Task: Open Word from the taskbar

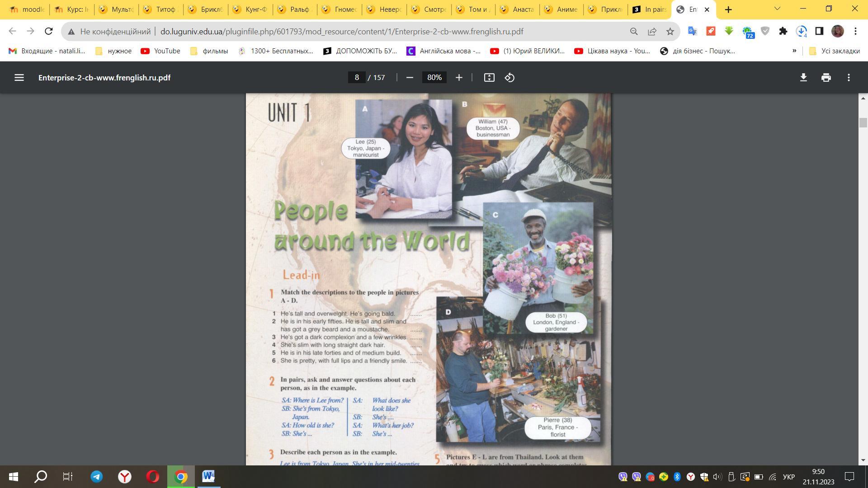Action: click(208, 477)
